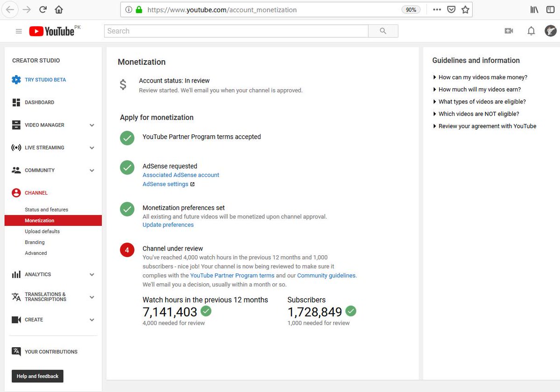
Task: Open Branding submenu item
Action: 35,242
